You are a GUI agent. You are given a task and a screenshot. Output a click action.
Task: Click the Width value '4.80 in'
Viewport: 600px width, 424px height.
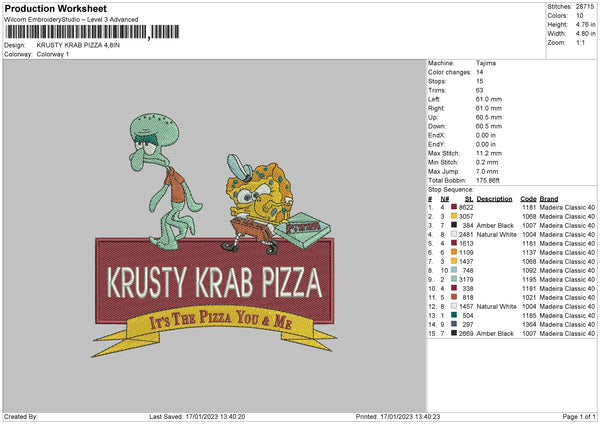click(585, 34)
